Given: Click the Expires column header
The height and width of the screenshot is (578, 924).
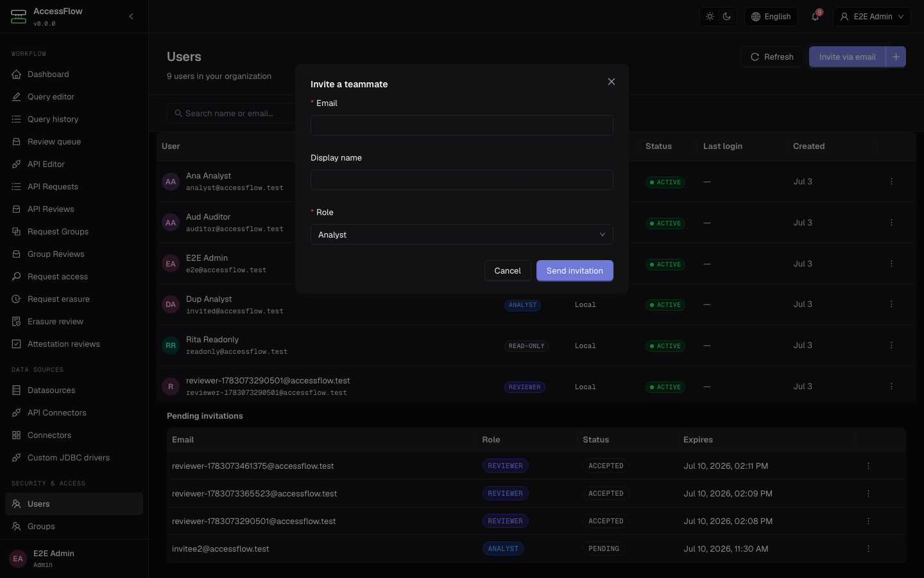Looking at the screenshot, I should point(698,440).
